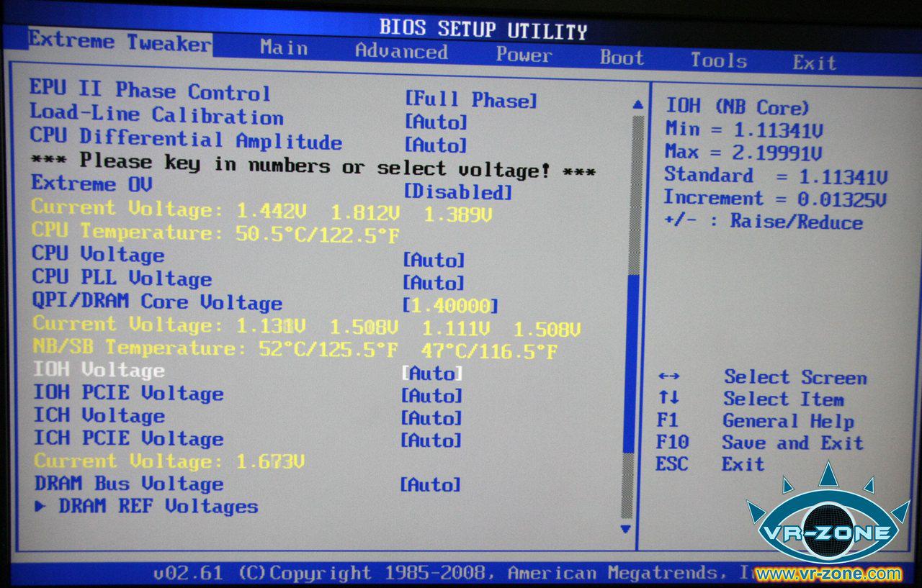
Task: Select the CPU PLL Voltage item
Action: click(122, 278)
